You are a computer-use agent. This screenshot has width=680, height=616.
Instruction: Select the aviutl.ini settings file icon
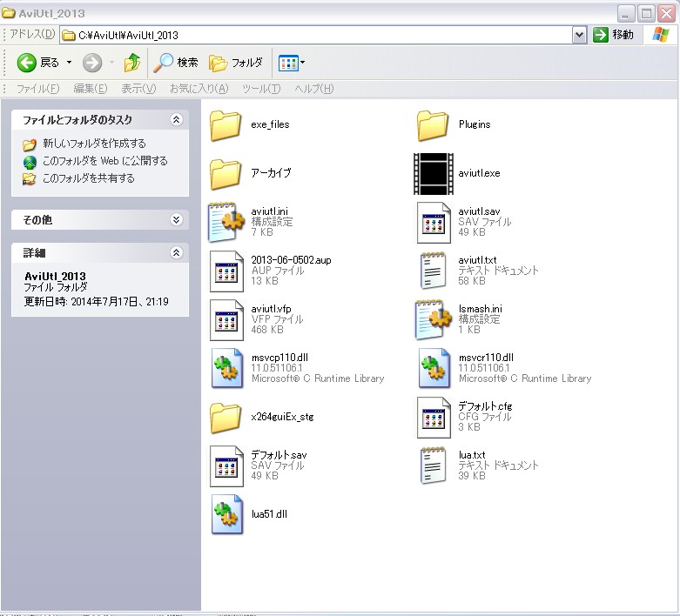coord(227,222)
